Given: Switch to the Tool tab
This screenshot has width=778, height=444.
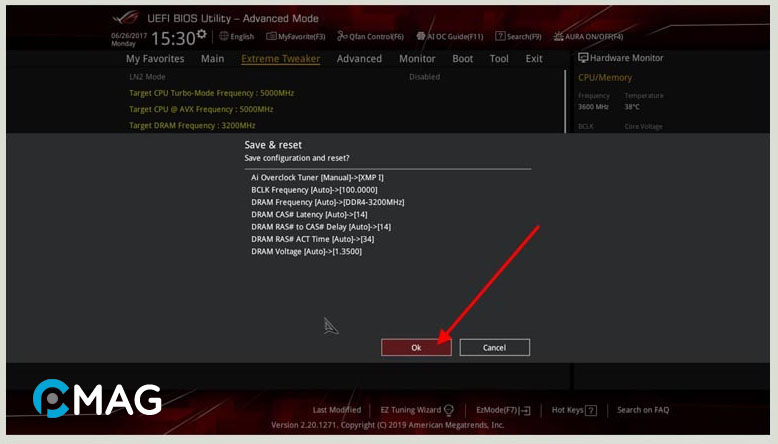Looking at the screenshot, I should [499, 59].
